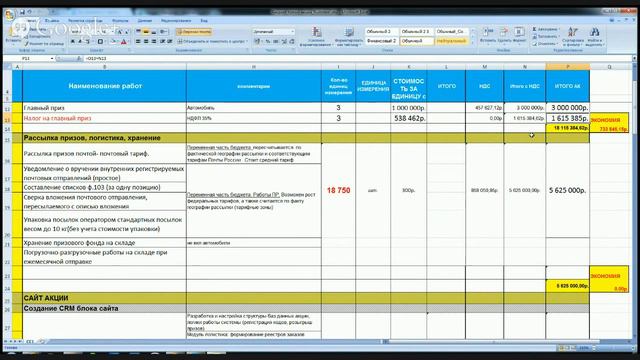Open the font size dropdown
Image resolution: width=640 pixels, height=360 pixels.
coord(113,31)
